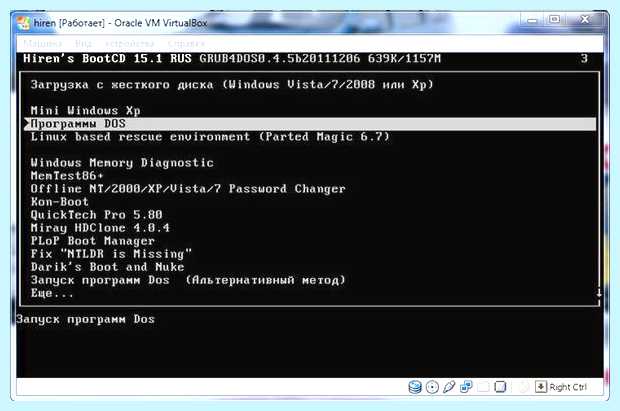Click the Right Ctrl host key label

(x=568, y=387)
